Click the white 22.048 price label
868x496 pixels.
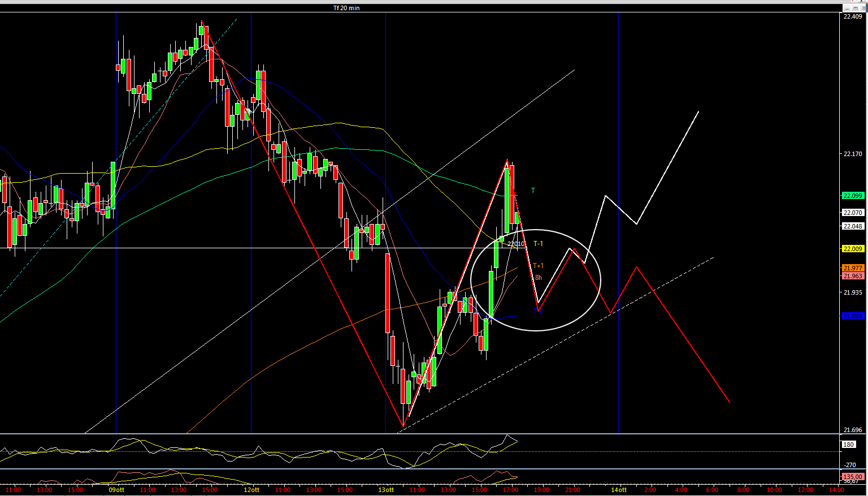852,226
